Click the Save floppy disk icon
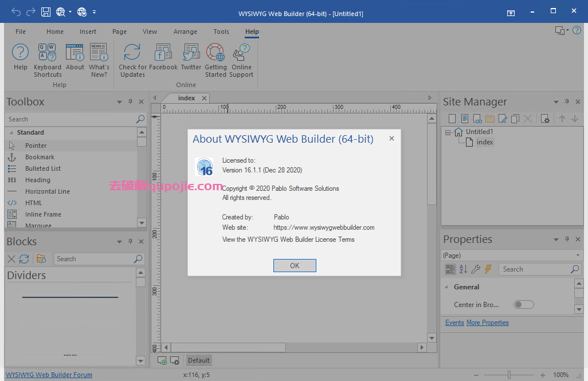Image resolution: width=588 pixels, height=381 pixels. pyautogui.click(x=46, y=12)
